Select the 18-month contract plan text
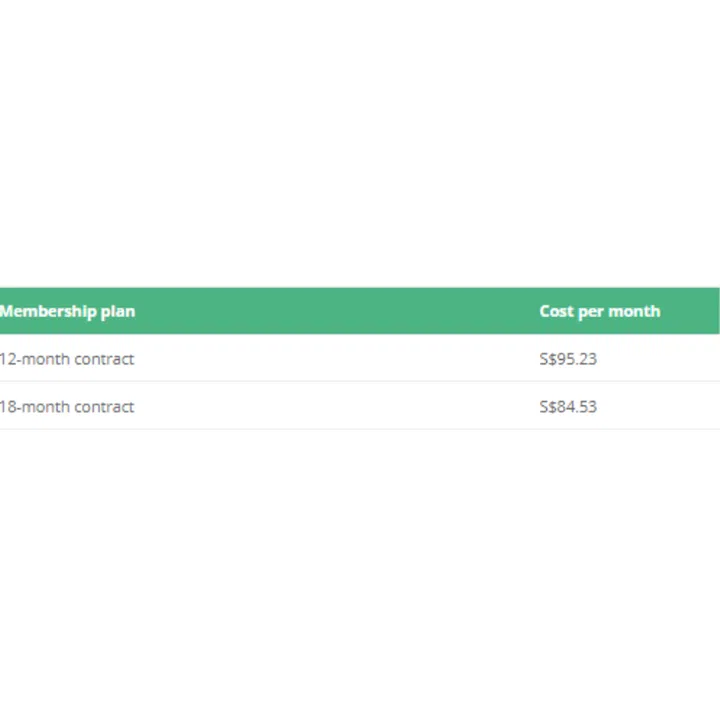The image size is (720, 720). tap(67, 407)
